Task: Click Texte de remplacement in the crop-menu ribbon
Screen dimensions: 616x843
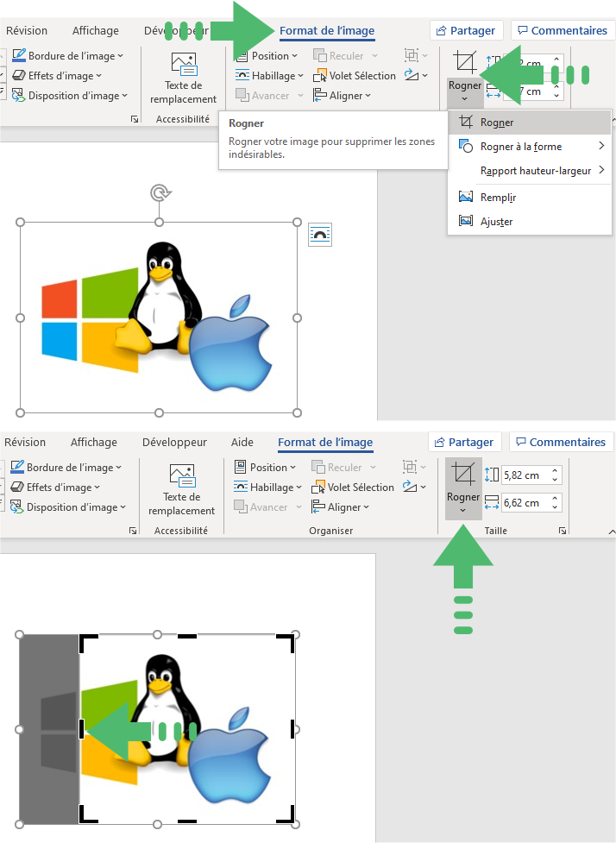Action: pyautogui.click(x=183, y=78)
